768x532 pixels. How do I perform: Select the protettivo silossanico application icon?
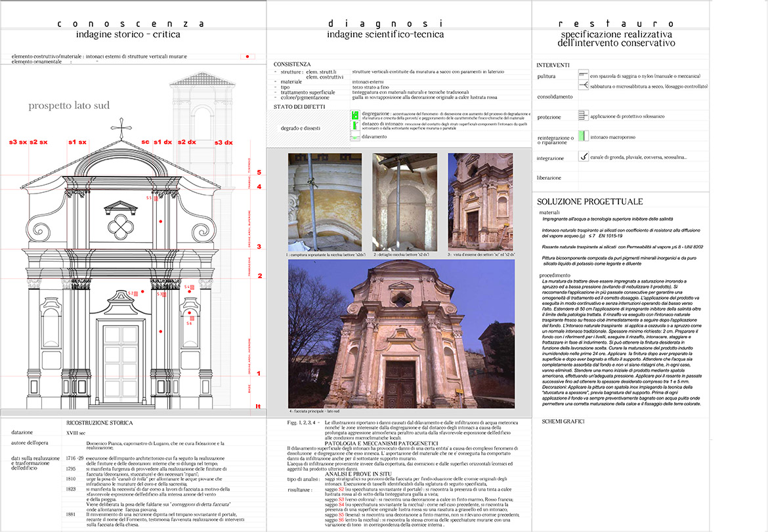[584, 115]
